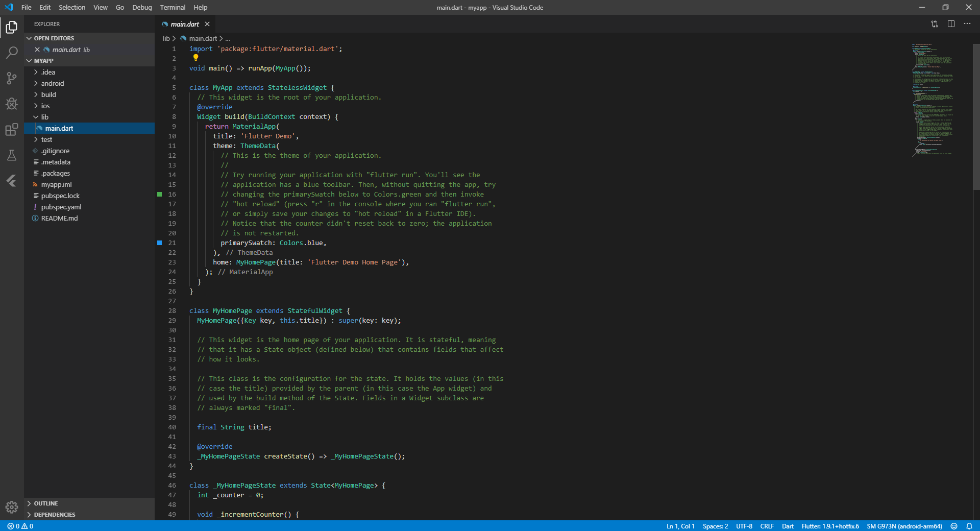Open the Debug menu
This screenshot has height=531, width=980.
tap(142, 7)
